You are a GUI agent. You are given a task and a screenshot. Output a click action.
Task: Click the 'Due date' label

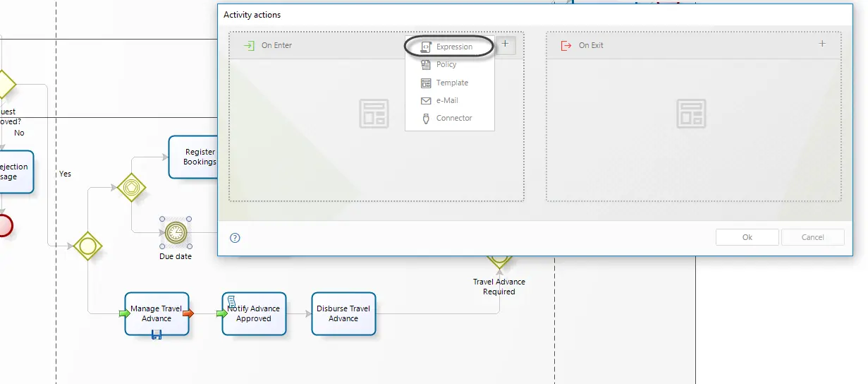coord(176,256)
